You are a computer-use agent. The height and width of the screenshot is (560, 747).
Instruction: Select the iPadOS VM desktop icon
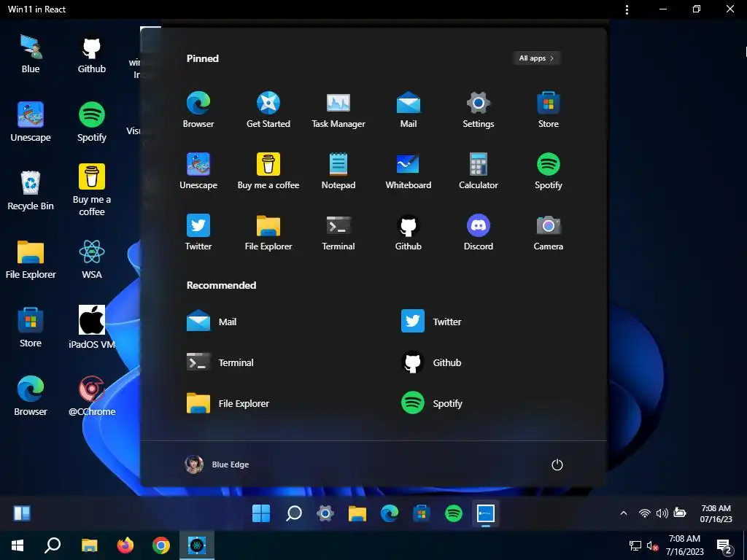point(91,327)
